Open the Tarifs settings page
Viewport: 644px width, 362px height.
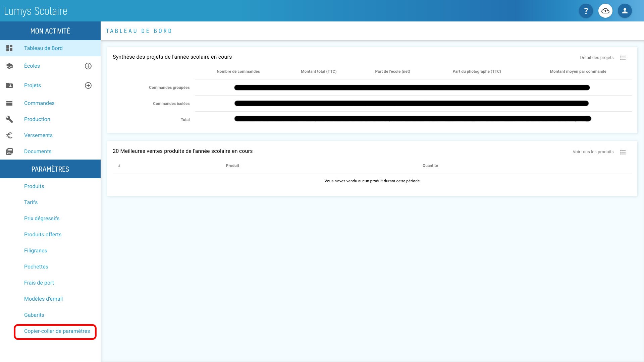[31, 202]
